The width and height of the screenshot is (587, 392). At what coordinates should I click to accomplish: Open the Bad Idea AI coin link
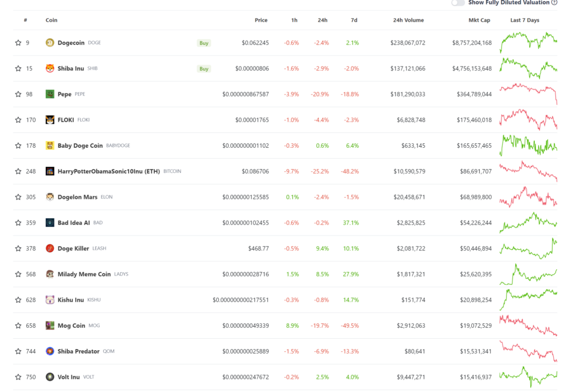coord(74,223)
